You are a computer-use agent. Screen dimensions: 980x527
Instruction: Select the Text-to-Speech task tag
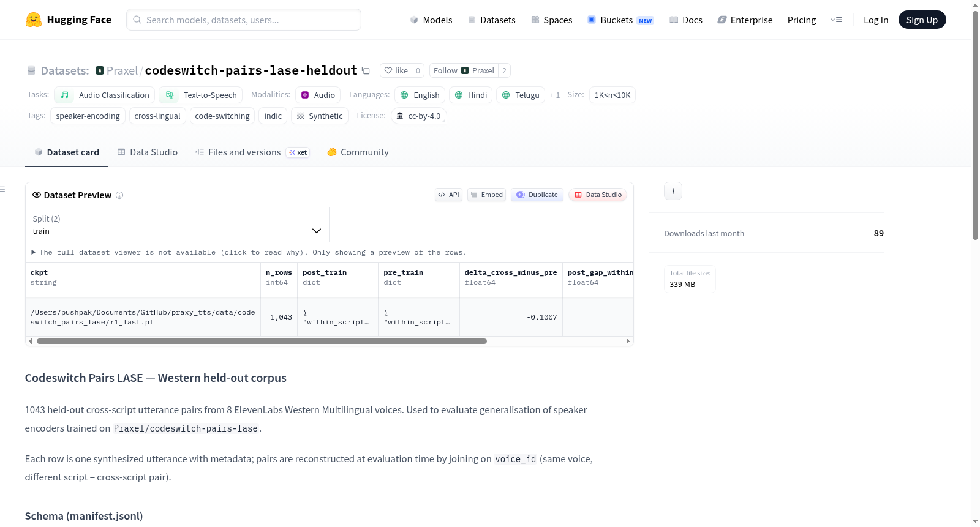point(201,95)
